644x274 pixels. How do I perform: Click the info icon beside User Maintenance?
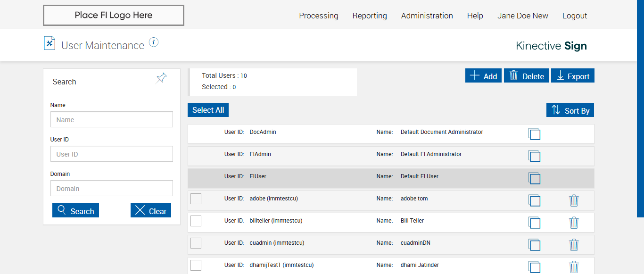[154, 42]
